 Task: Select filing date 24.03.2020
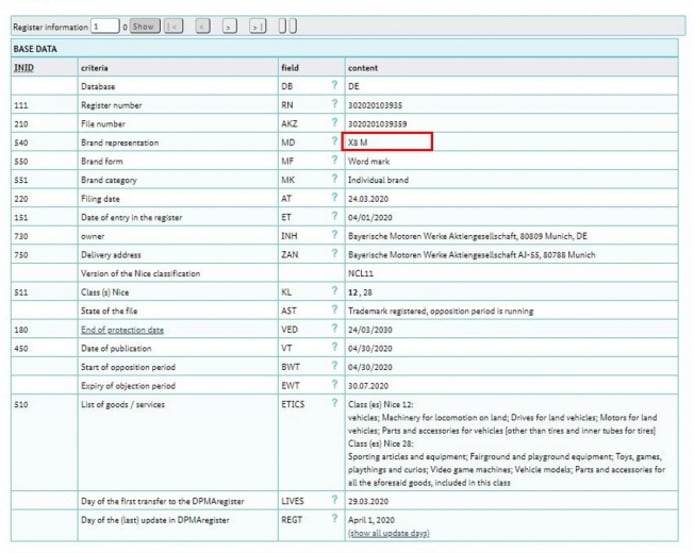(x=368, y=199)
